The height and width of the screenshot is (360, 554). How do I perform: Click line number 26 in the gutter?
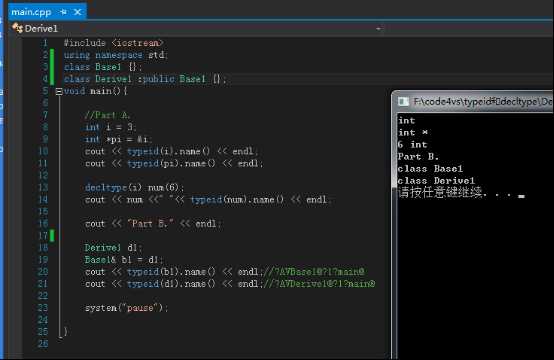[x=43, y=344]
